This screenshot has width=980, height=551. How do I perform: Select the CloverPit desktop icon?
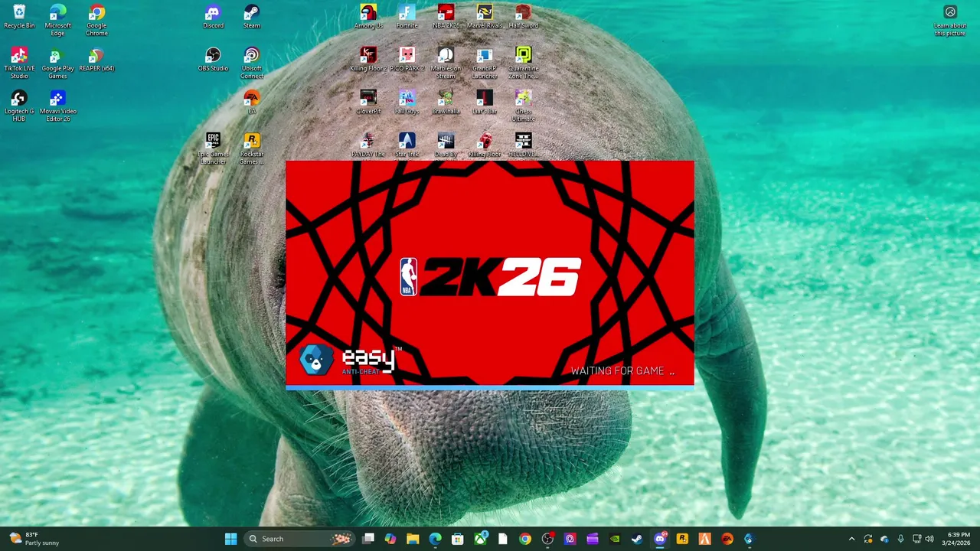point(368,103)
